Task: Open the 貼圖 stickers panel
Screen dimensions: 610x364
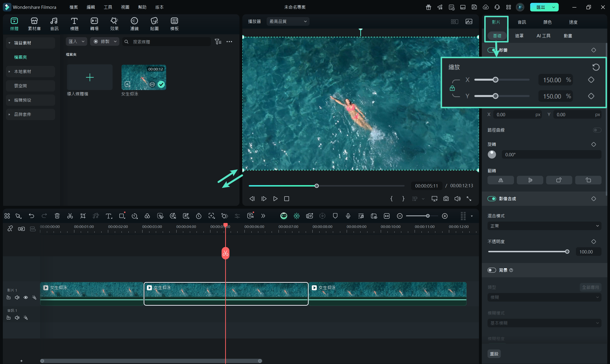Action: pyautogui.click(x=154, y=24)
